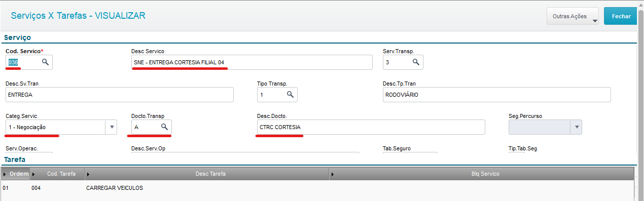644x201 pixels.
Task: Click the Cod. Servico search magnifier icon
Action: click(45, 62)
